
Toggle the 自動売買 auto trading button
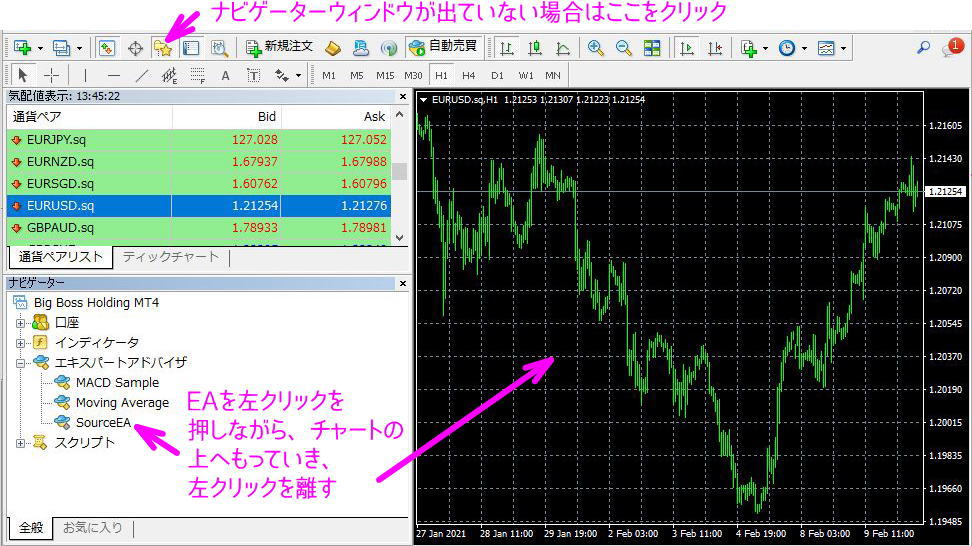click(444, 47)
